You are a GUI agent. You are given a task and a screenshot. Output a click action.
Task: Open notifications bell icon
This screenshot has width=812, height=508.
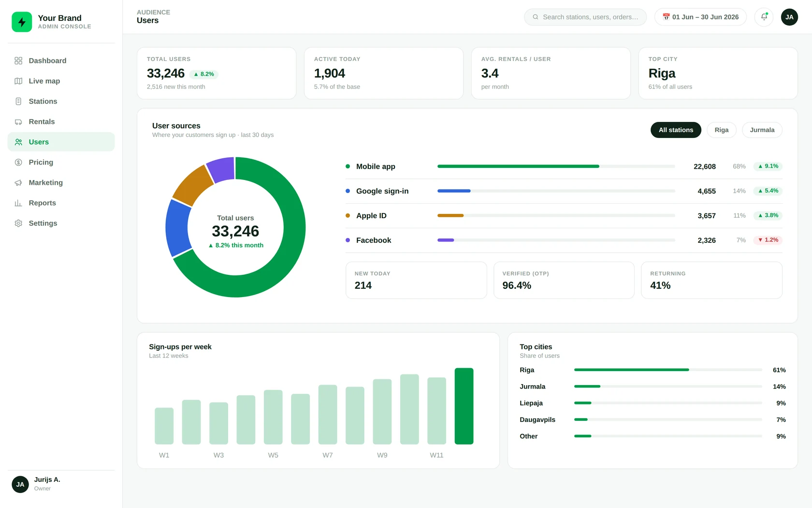coord(764,17)
